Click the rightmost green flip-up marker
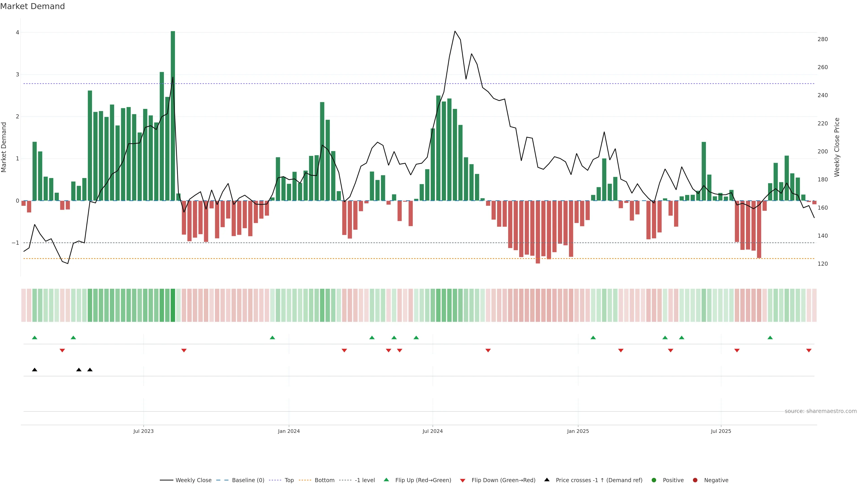This screenshot has height=488, width=868. (x=770, y=338)
